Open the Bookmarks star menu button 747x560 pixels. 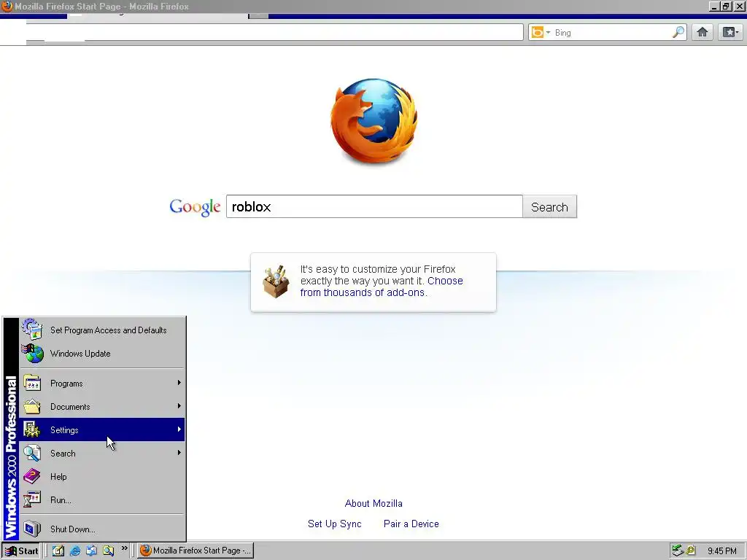click(x=730, y=32)
